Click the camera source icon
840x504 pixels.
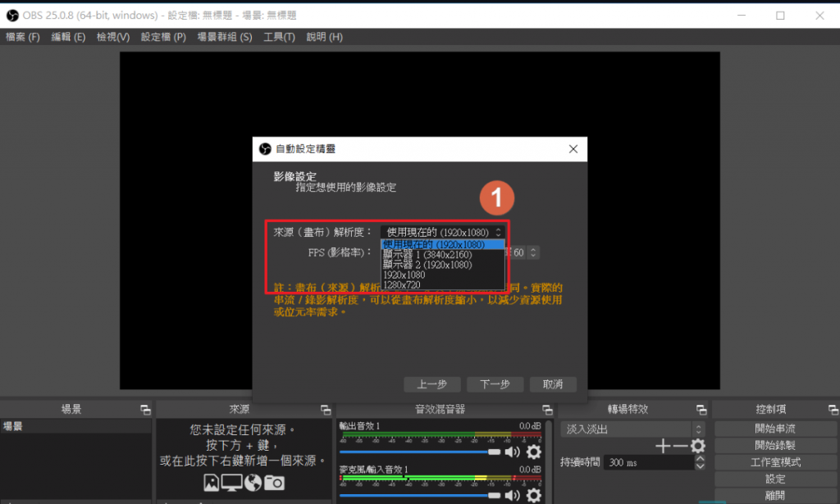point(274,484)
